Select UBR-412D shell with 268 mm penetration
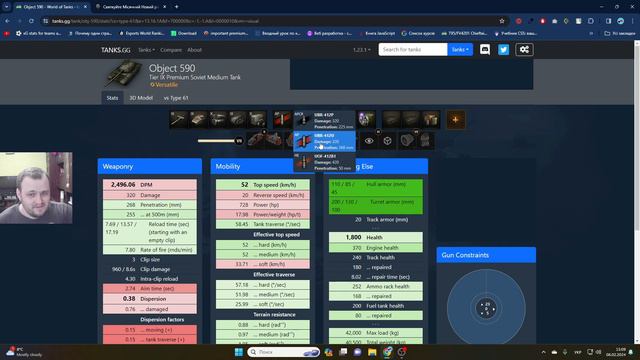This screenshot has width=640, height=360. 324,141
